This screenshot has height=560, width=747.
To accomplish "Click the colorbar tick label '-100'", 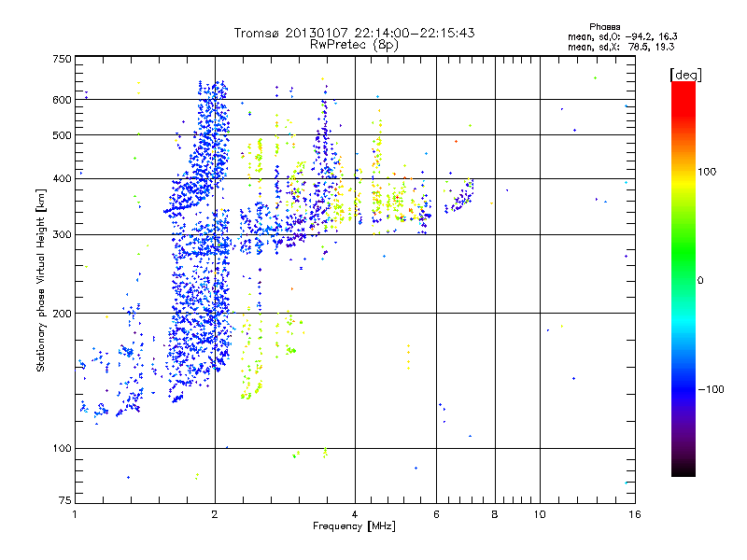I will click(711, 389).
